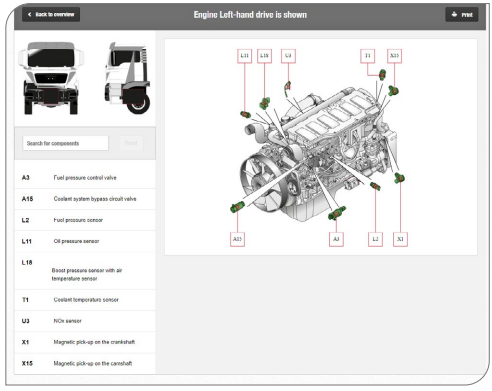Focus the Search for components field

[65, 143]
